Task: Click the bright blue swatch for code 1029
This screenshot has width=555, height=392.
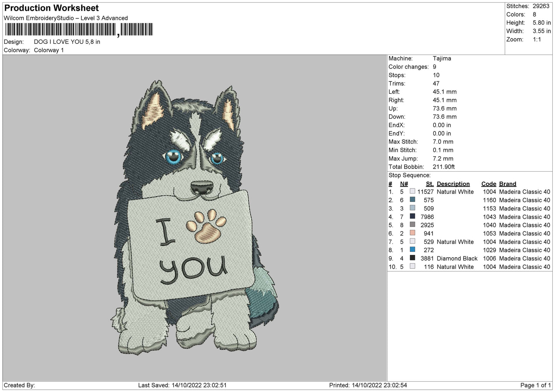Action: pos(413,250)
